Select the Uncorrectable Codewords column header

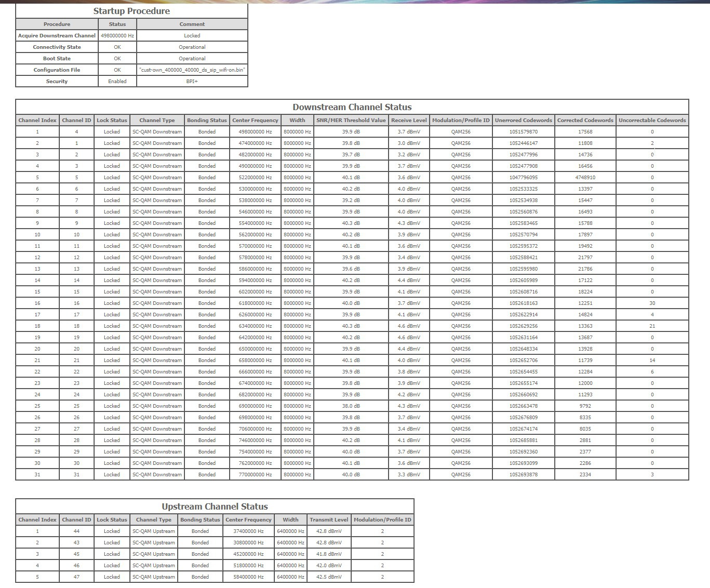pos(652,121)
